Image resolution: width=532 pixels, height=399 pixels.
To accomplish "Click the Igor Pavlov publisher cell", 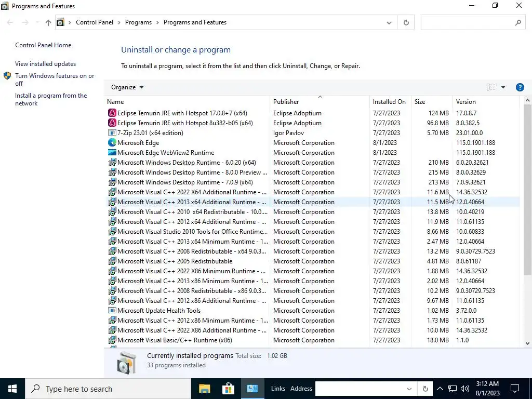I will click(x=288, y=132).
